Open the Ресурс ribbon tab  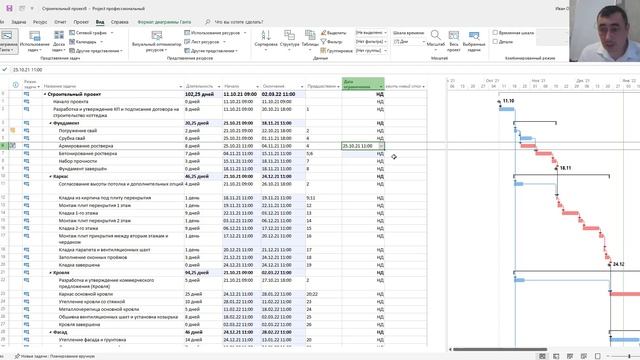pos(40,22)
